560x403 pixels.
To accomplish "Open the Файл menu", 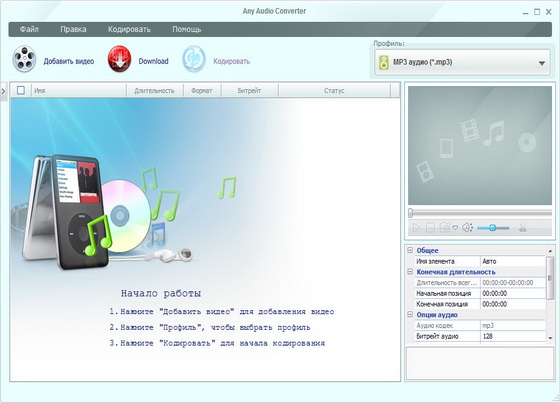I will (29, 29).
